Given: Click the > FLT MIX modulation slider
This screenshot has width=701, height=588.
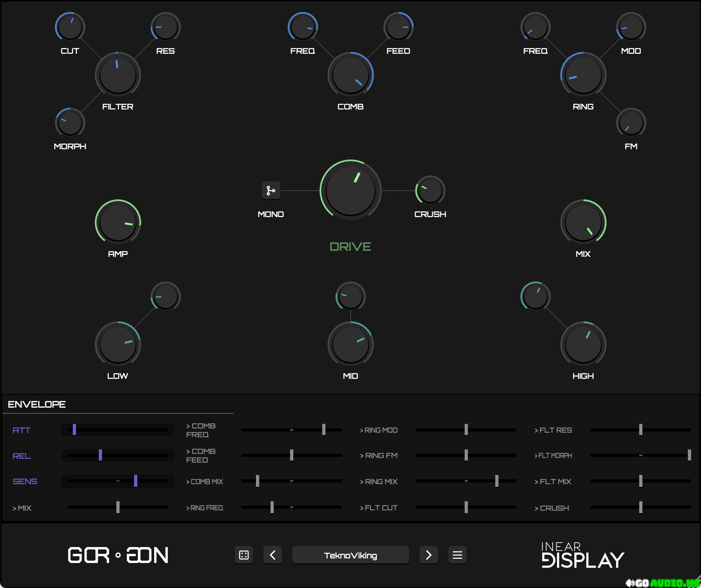Looking at the screenshot, I should (x=641, y=481).
